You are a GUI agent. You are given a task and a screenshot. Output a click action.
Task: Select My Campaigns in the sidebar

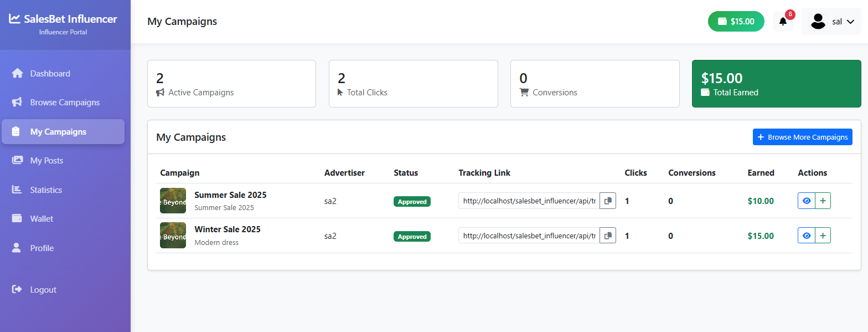63,131
